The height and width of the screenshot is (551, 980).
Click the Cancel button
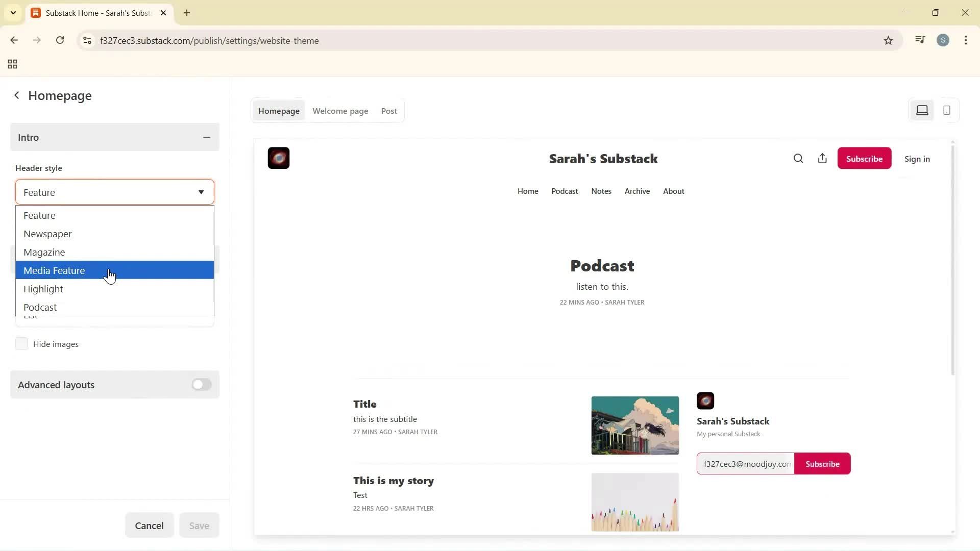pyautogui.click(x=149, y=525)
